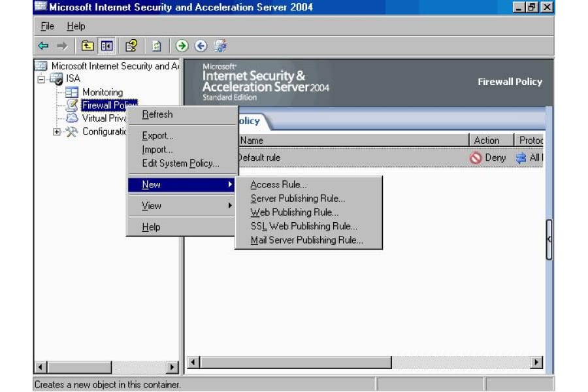This screenshot has width=588, height=392.
Task: Collapse the ISA tree node
Action: tap(41, 79)
